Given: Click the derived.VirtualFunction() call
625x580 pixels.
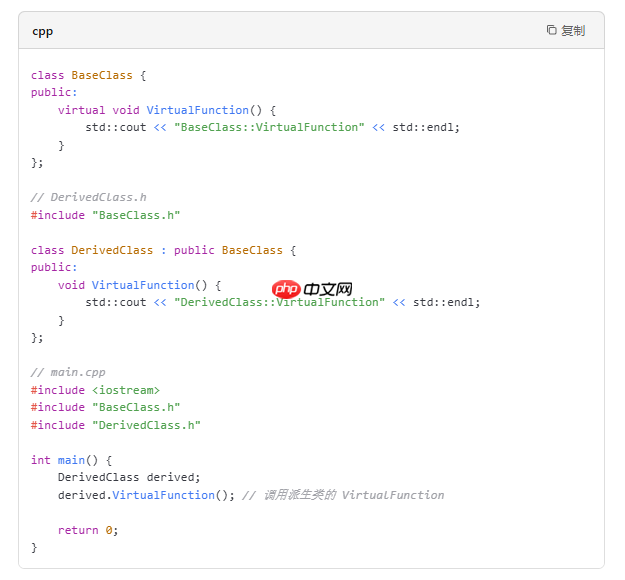Looking at the screenshot, I should tap(146, 495).
